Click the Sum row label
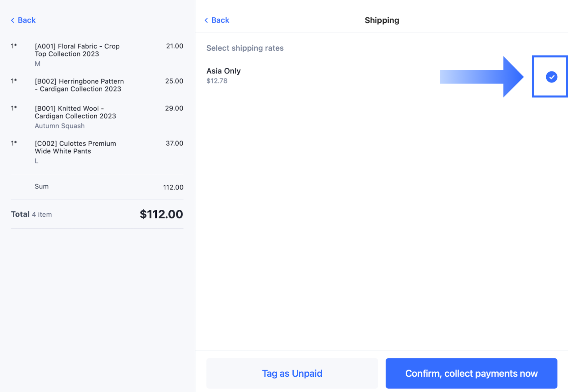Image resolution: width=568 pixels, height=392 pixels. pyautogui.click(x=42, y=187)
